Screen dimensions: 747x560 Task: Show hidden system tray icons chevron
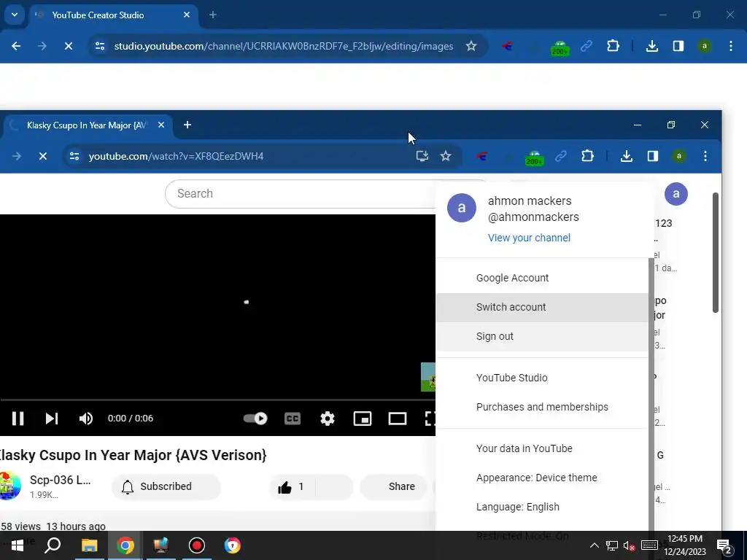[594, 545]
